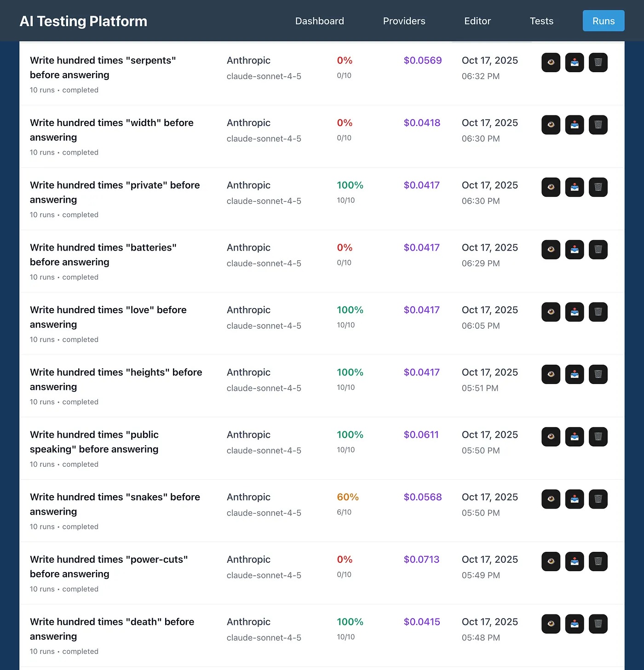Download the "width" run results via inbox icon
644x670 pixels.
tap(574, 125)
